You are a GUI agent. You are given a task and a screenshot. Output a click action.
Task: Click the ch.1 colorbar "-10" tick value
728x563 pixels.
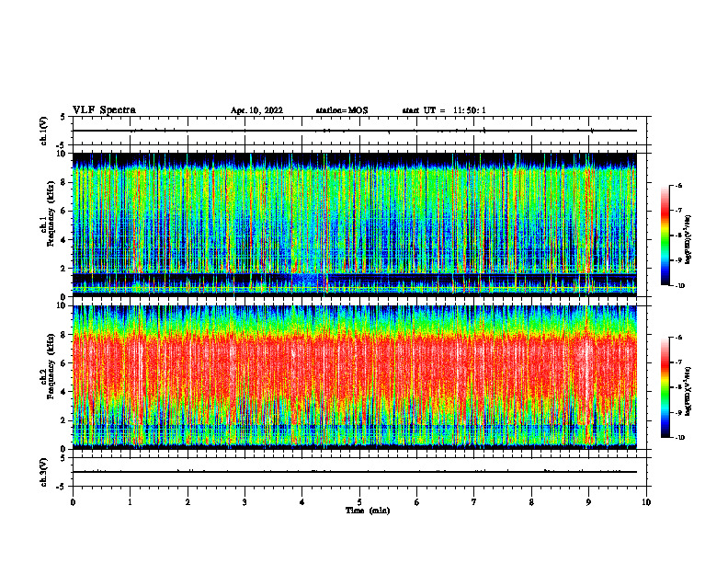(679, 286)
